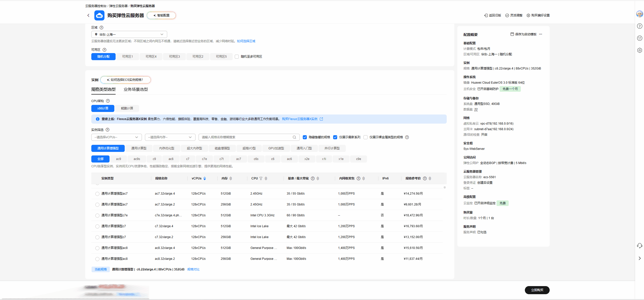Check 仅展示裸金属类型的规格 checkbox
644x300 pixels.
click(x=366, y=137)
